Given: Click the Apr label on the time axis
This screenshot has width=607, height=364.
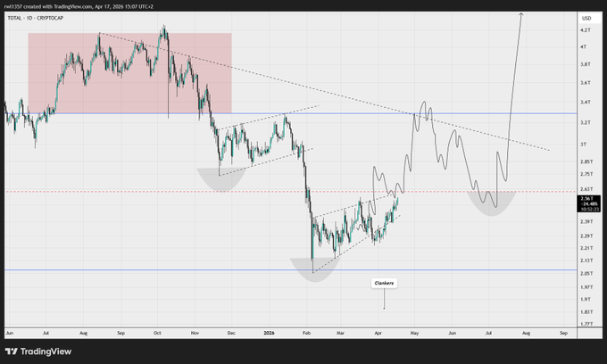Looking at the screenshot, I should [378, 333].
